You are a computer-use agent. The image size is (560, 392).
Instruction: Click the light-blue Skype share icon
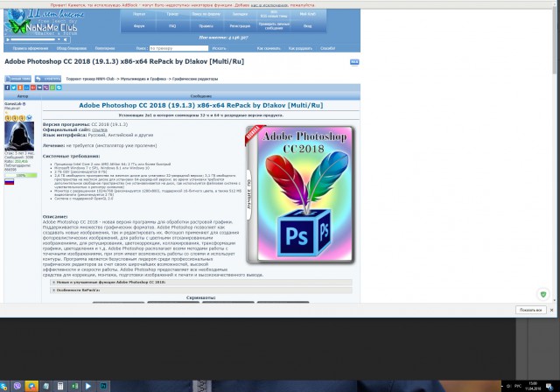(x=59, y=87)
